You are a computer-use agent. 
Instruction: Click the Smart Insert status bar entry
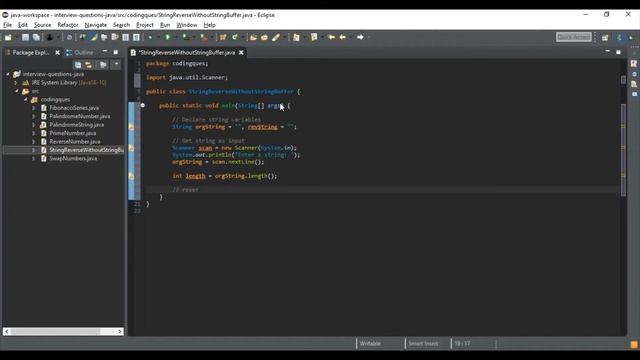pos(423,344)
